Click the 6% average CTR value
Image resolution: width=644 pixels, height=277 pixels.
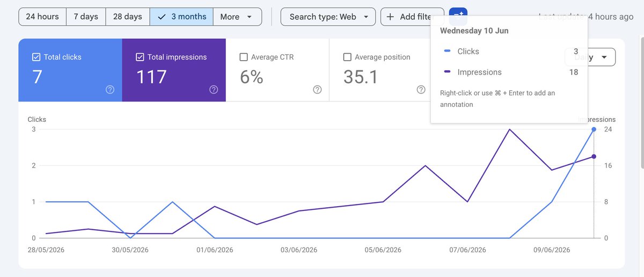pos(251,77)
